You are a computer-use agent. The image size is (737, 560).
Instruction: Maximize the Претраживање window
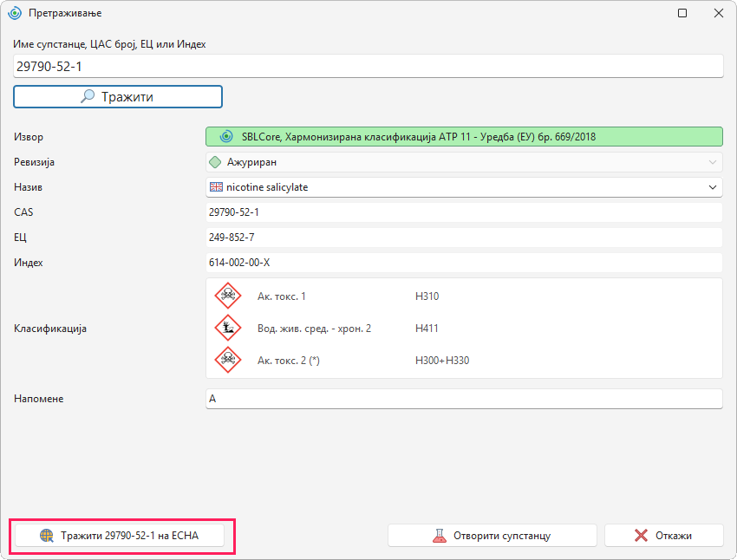click(682, 13)
